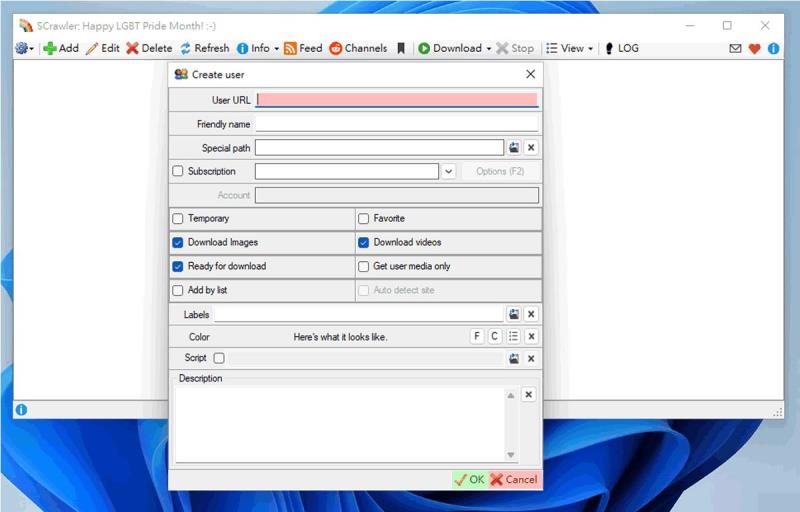Open Reddit Channels
800x512 pixels.
coord(358,48)
